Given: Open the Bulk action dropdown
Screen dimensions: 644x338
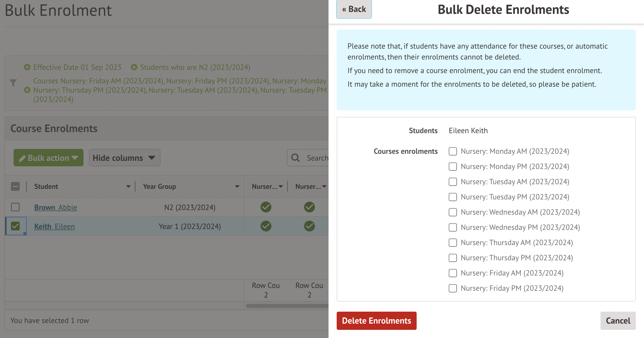Looking at the screenshot, I should coord(48,158).
